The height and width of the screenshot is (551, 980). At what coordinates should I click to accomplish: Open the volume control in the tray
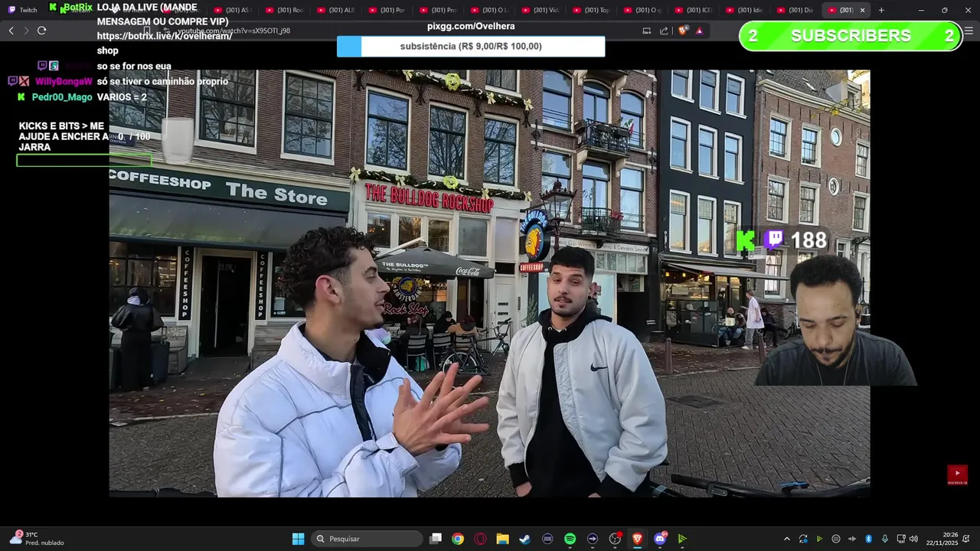[x=913, y=539]
